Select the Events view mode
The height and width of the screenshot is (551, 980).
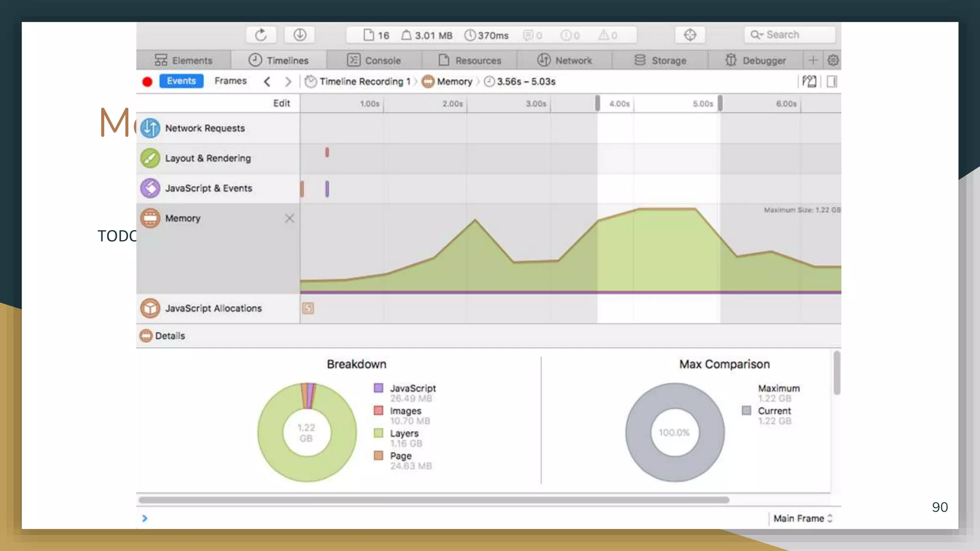coord(181,81)
